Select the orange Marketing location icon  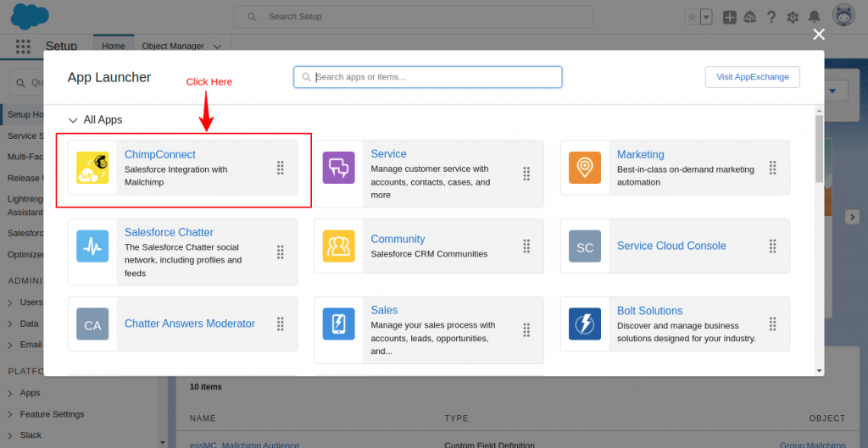pyautogui.click(x=585, y=168)
